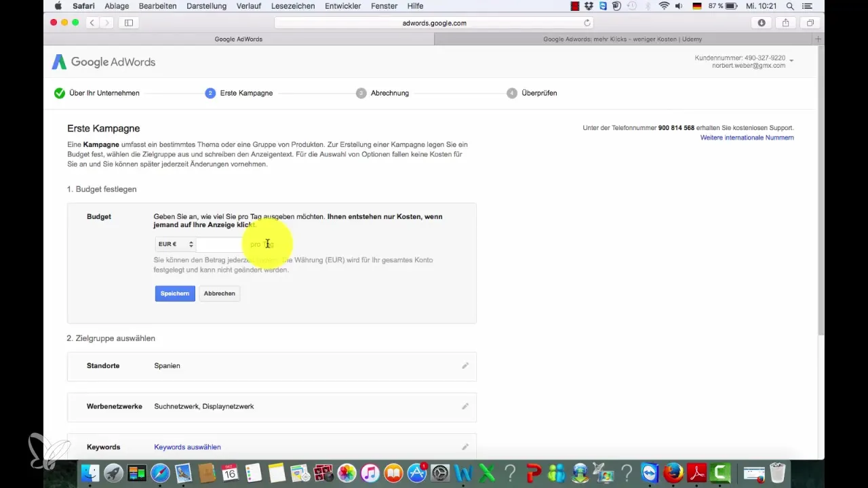Go forward with Safari's forward arrow
This screenshot has height=488, width=868.
[106, 23]
